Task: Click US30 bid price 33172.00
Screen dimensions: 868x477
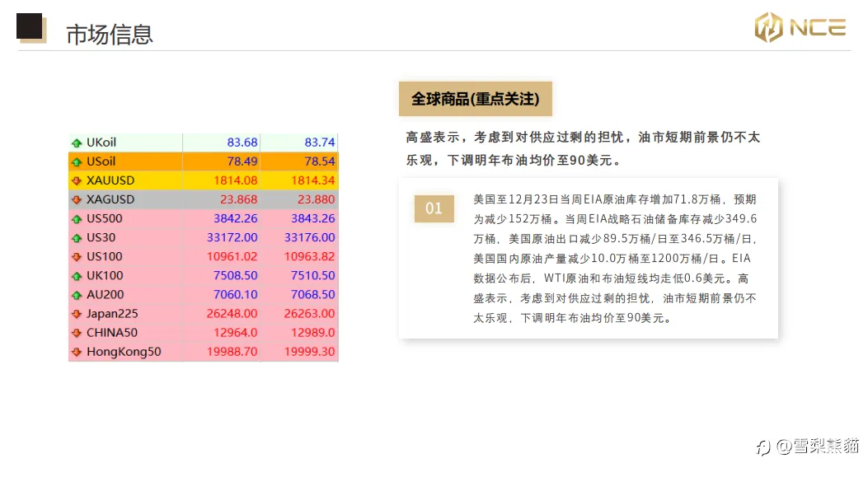Action: pyautogui.click(x=232, y=237)
